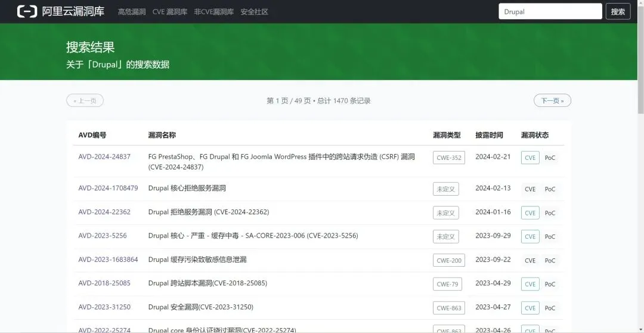Click CVE badge in AVD-2023-31250 row

[x=530, y=308]
